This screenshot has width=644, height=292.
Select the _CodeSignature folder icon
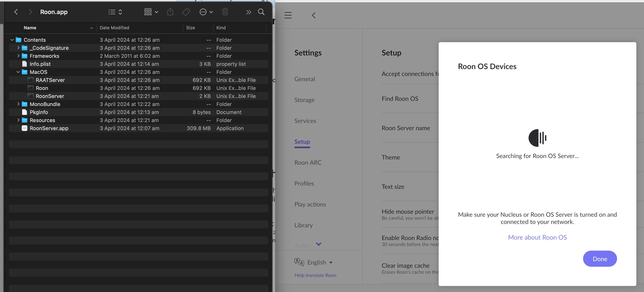[x=24, y=48]
